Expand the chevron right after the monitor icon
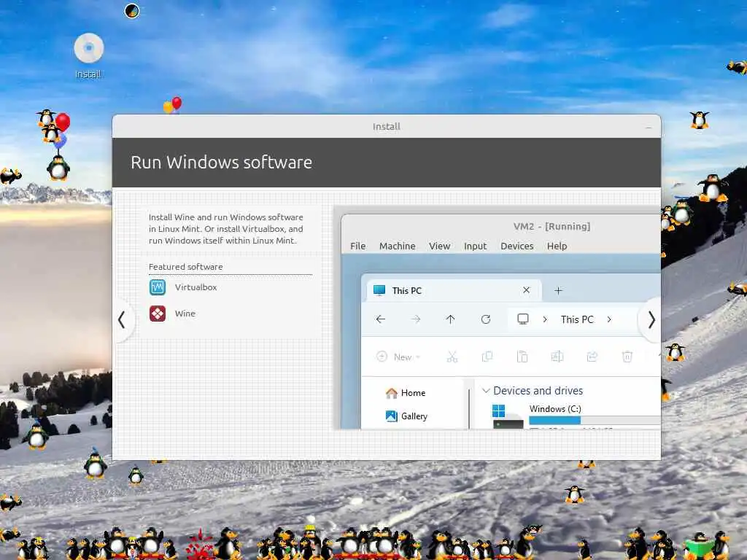 point(545,319)
